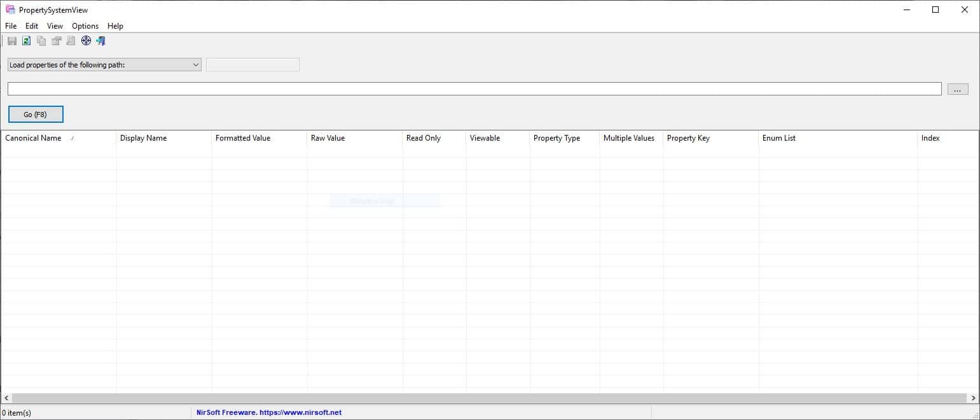Screen dimensions: 980x420
Task: Open the File menu
Action: click(10, 26)
